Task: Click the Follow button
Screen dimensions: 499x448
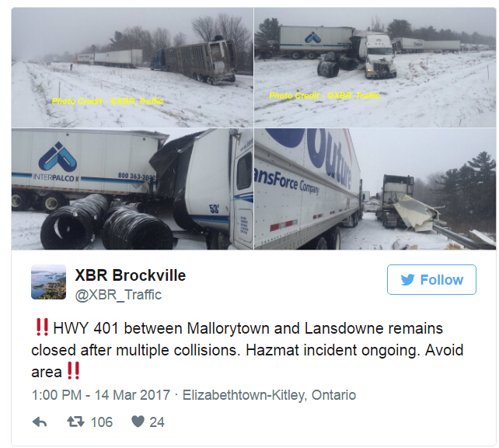Action: coord(431,279)
